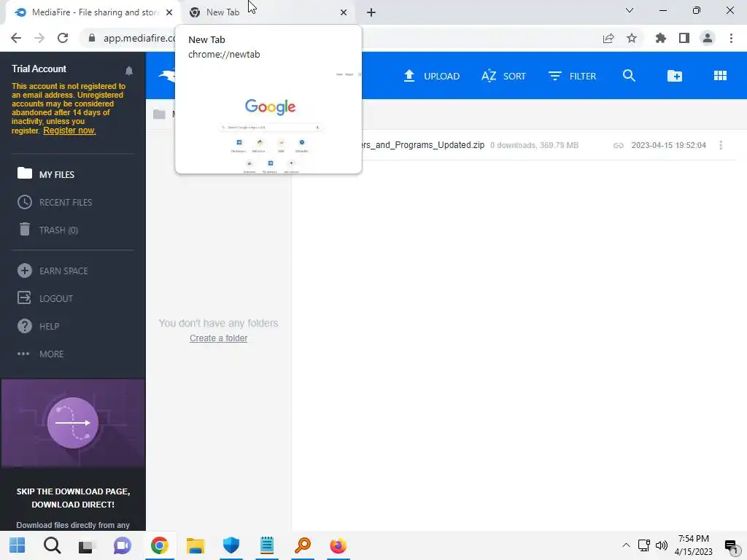Image resolution: width=747 pixels, height=560 pixels.
Task: Close the MediaFire tab
Action: (169, 12)
